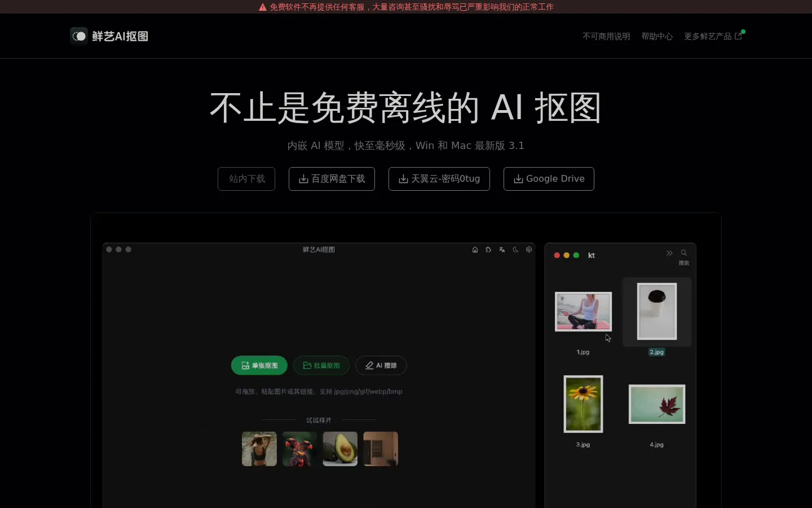
Task: Click the 鲜艺AI抠图 brand name text in the header
Action: (x=120, y=36)
